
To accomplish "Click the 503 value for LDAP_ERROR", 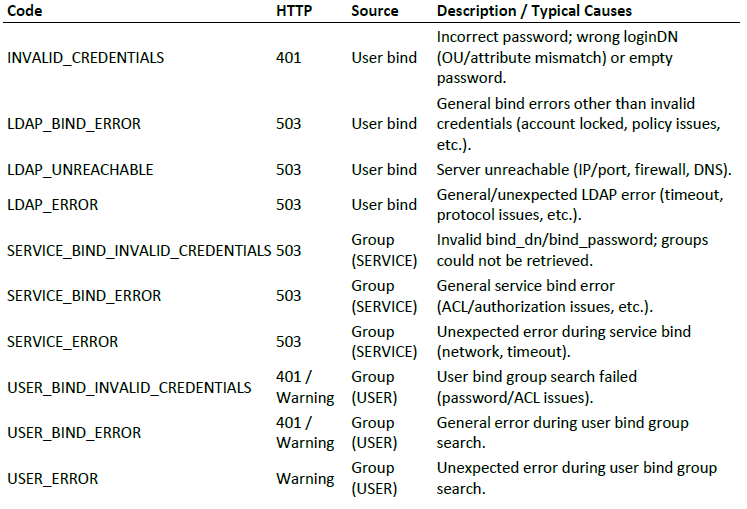I will 289,205.
